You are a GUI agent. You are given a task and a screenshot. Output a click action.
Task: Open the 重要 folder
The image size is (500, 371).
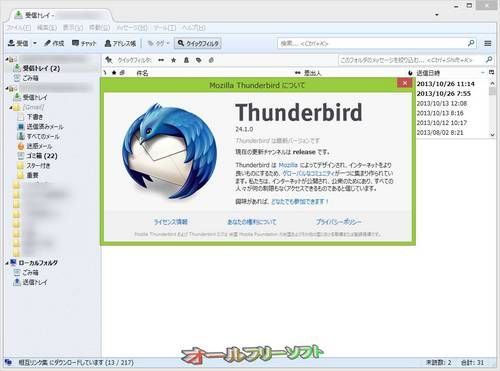pos(32,175)
